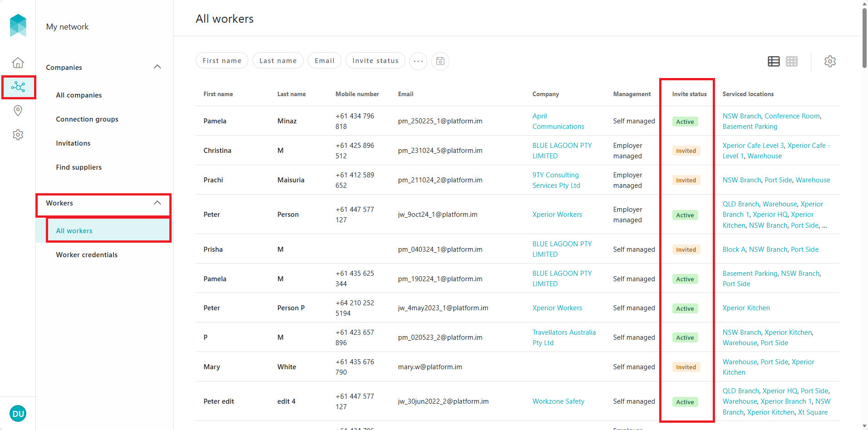Collapse the Workers section

(158, 203)
